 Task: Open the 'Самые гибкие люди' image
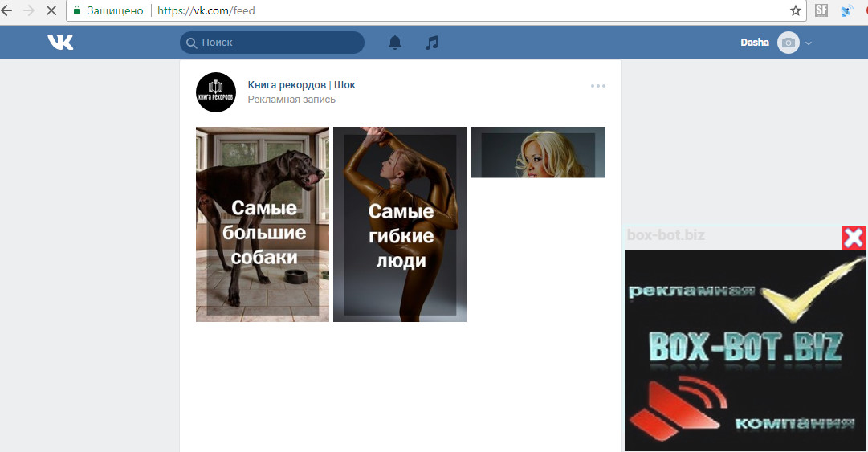pyautogui.click(x=400, y=224)
